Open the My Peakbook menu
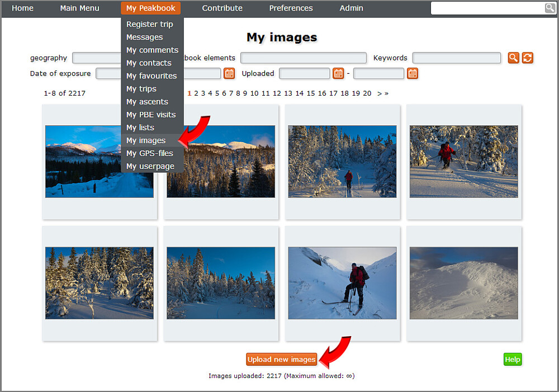The width and height of the screenshot is (559, 392). point(150,8)
